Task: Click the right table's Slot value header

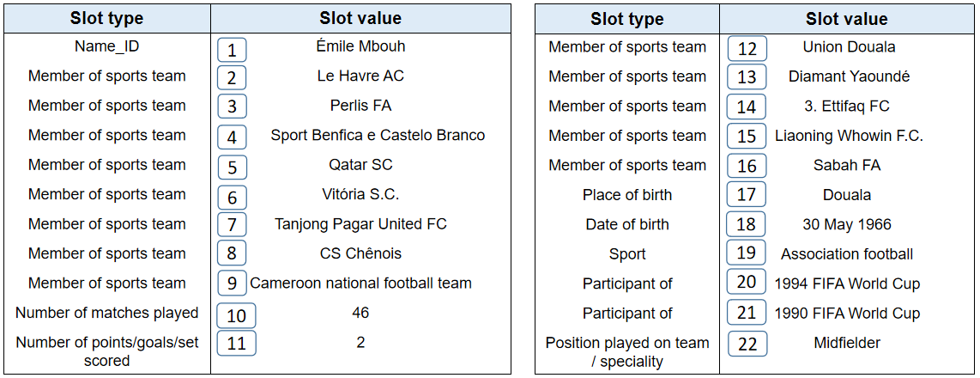Action: (x=846, y=19)
